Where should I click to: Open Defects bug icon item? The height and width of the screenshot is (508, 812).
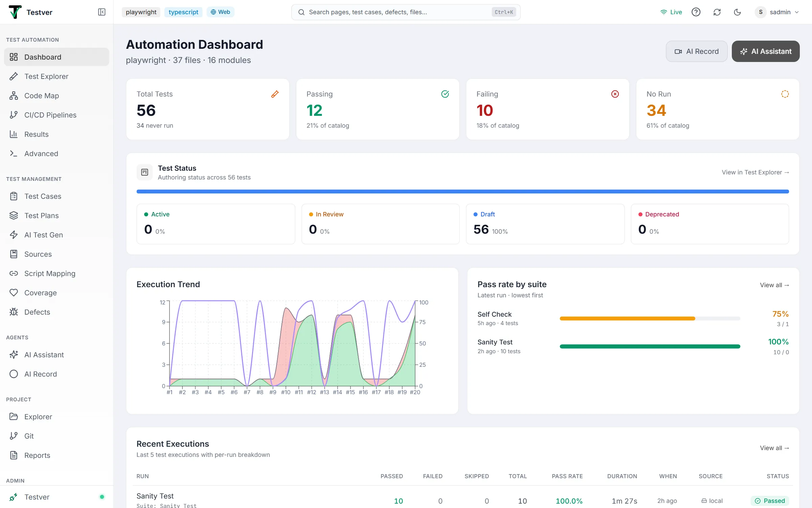(x=57, y=312)
